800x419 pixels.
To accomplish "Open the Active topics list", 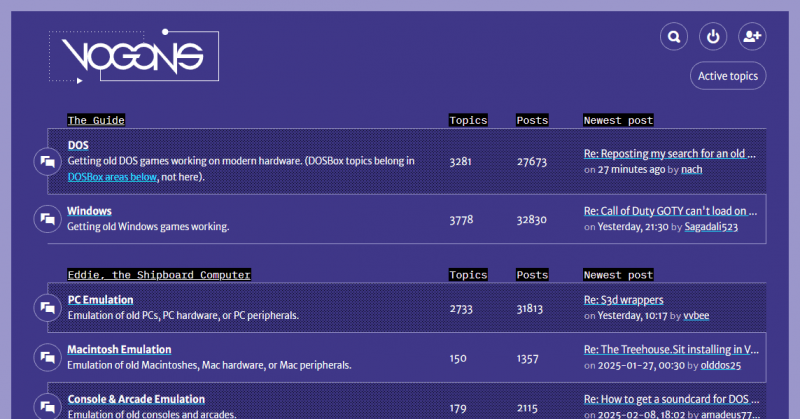I will (x=727, y=76).
